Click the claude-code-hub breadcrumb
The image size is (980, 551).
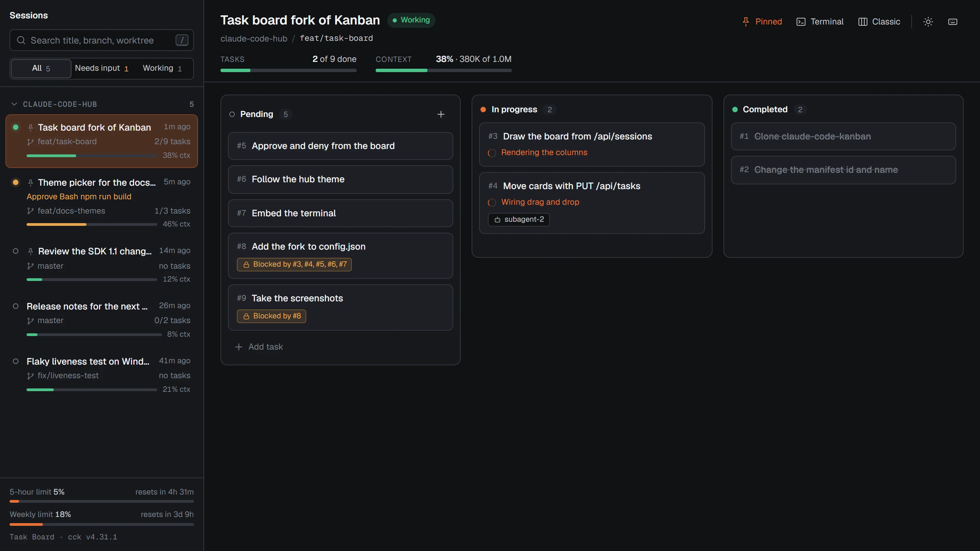(254, 38)
